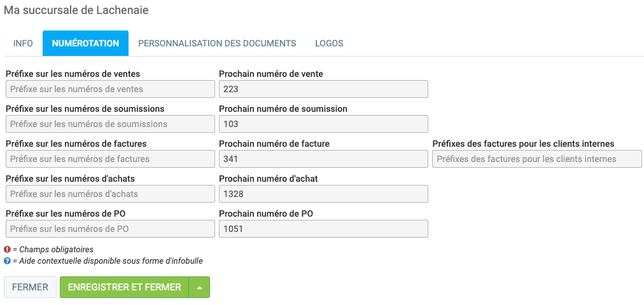
Task: Edit the Prochain numéro de PO field
Action: point(323,229)
